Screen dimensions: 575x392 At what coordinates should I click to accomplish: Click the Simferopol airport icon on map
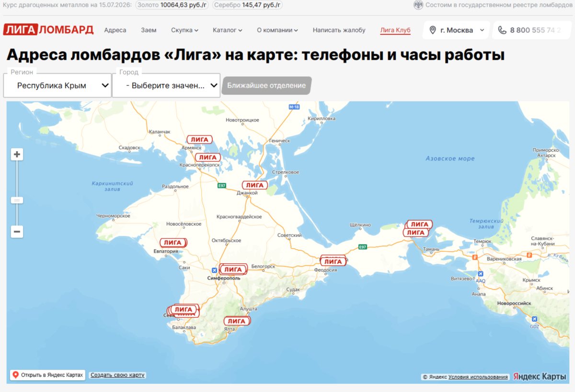click(214, 270)
